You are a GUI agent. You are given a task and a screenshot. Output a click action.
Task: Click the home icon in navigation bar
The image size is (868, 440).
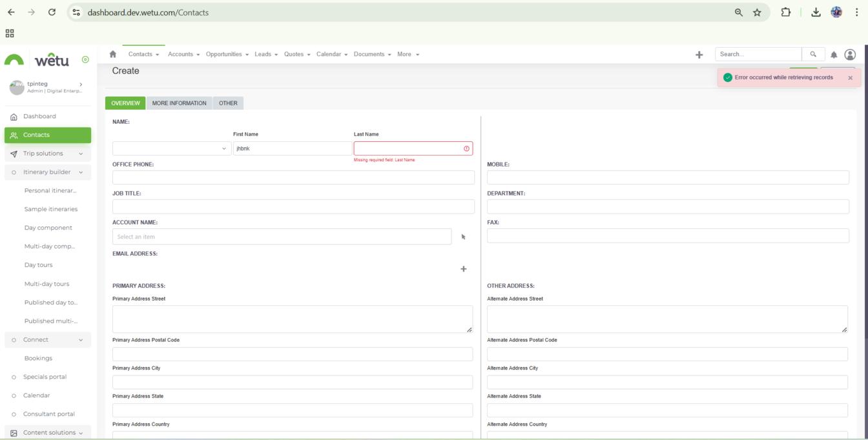point(113,54)
